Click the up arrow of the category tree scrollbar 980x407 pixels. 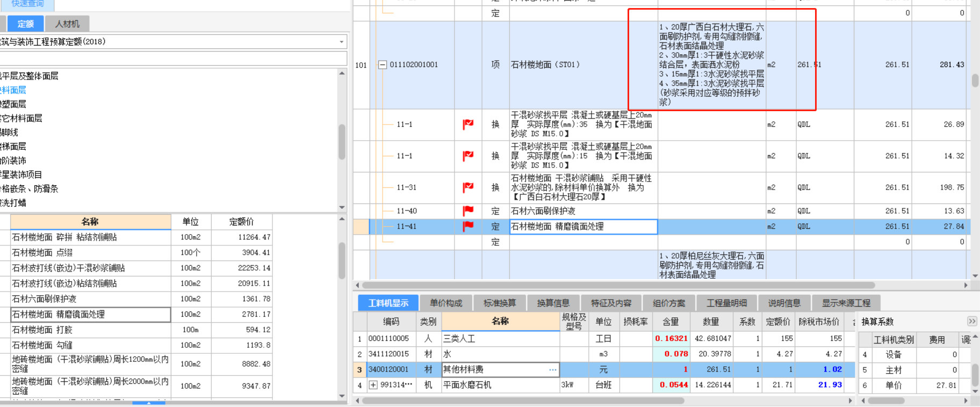click(x=342, y=73)
